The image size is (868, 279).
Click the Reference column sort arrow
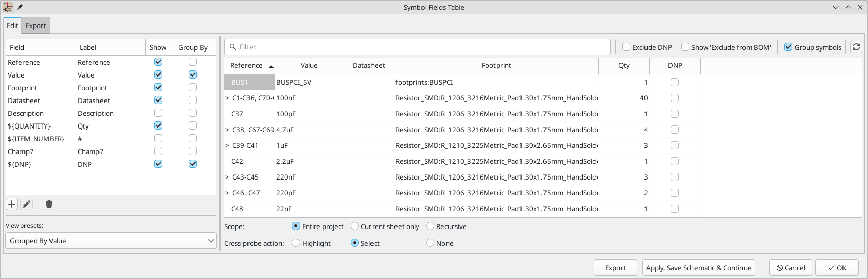(x=271, y=66)
